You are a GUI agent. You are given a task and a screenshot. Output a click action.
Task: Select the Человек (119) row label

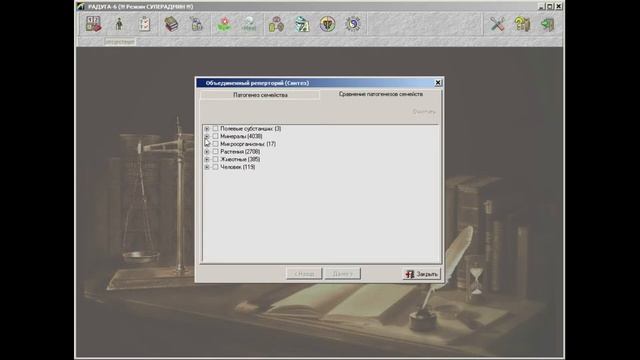pyautogui.click(x=238, y=167)
